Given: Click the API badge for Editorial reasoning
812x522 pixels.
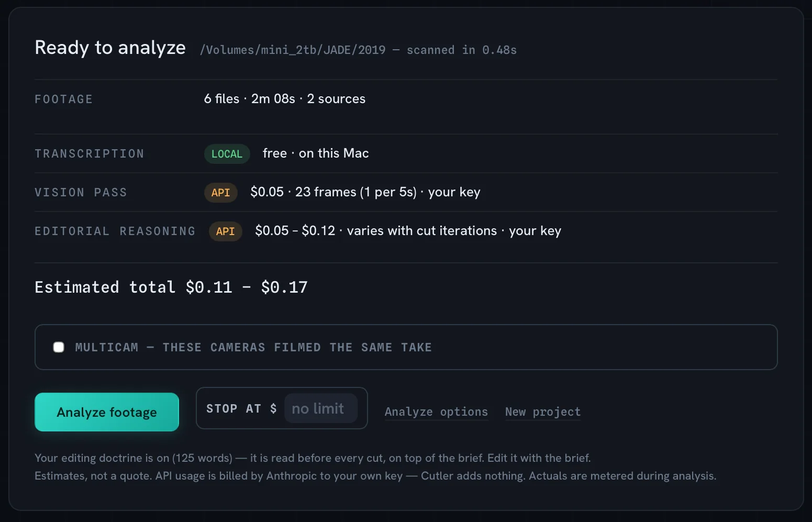Looking at the screenshot, I should coord(225,231).
